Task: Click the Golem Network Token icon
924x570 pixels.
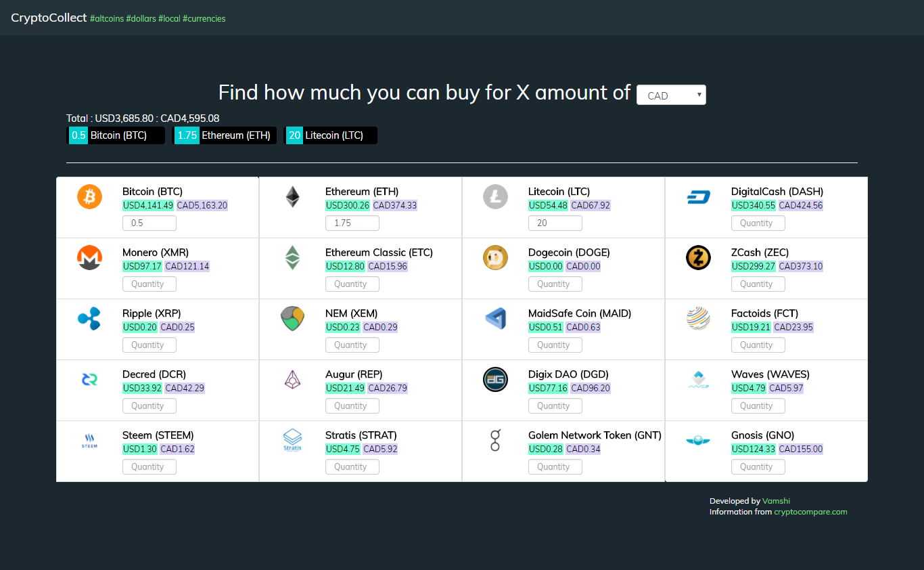Action: coord(495,440)
